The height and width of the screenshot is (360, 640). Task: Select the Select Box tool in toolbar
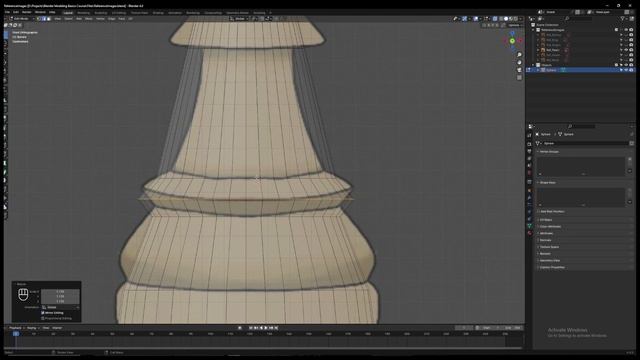coord(6,36)
